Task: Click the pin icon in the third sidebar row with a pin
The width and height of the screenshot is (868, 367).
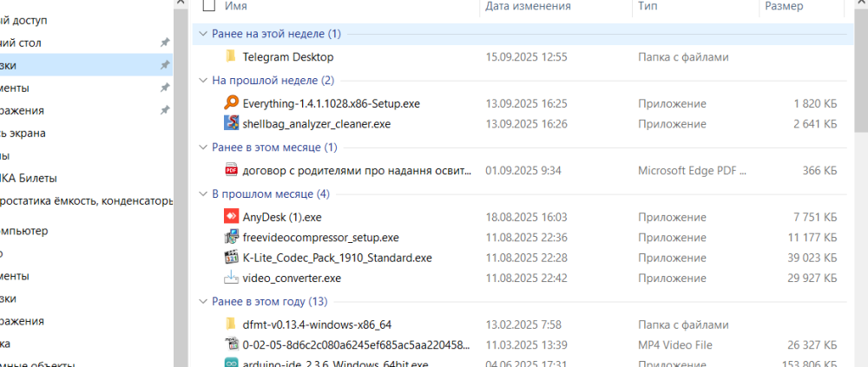Action: (164, 88)
